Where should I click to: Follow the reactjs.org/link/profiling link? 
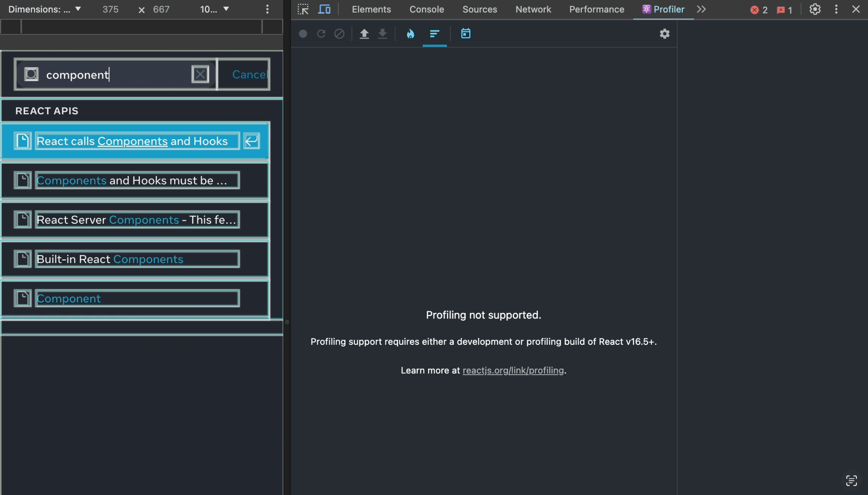tap(513, 370)
